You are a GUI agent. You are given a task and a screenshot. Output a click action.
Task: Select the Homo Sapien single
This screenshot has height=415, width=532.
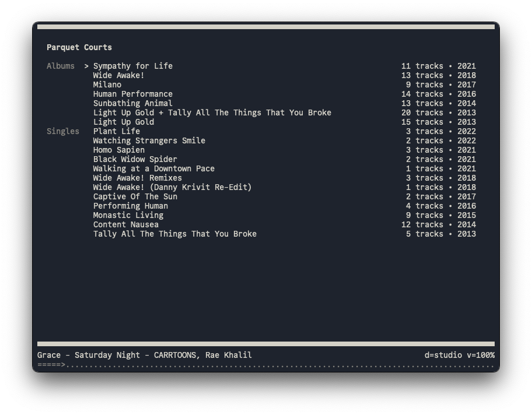(x=119, y=150)
